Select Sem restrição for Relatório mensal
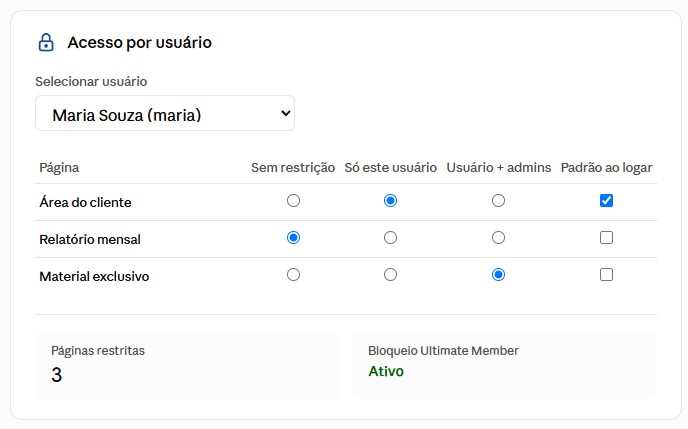This screenshot has width=688, height=429. tap(293, 237)
